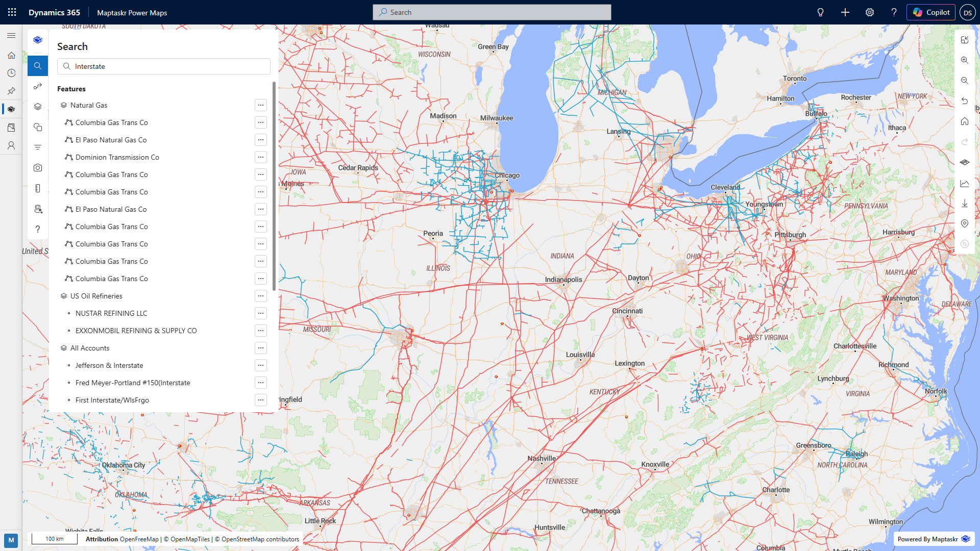Click the Maptaskr Power Maps app name
The image size is (980, 551).
pyautogui.click(x=132, y=13)
